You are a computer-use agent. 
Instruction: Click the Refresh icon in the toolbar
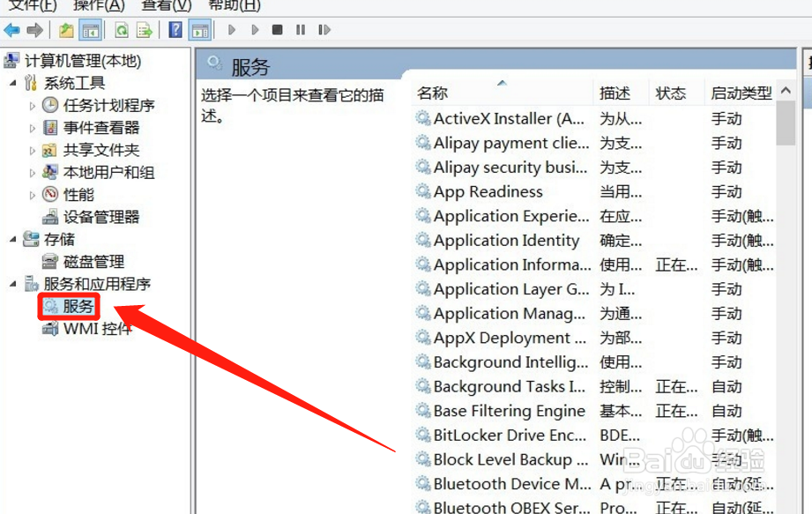point(121,29)
